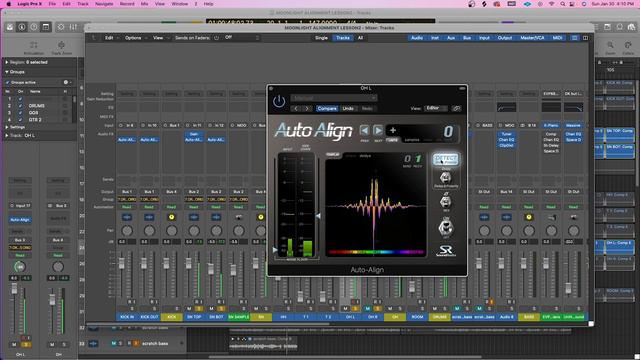Screen dimensions: 640x360
Task: Expand the Track: OH L triangle
Action: click(x=7, y=136)
